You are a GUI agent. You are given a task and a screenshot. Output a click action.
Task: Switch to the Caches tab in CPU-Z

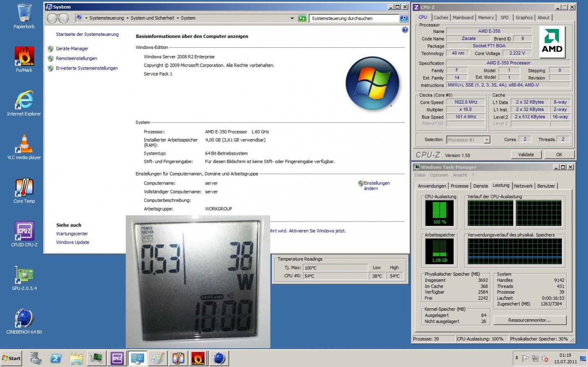440,18
